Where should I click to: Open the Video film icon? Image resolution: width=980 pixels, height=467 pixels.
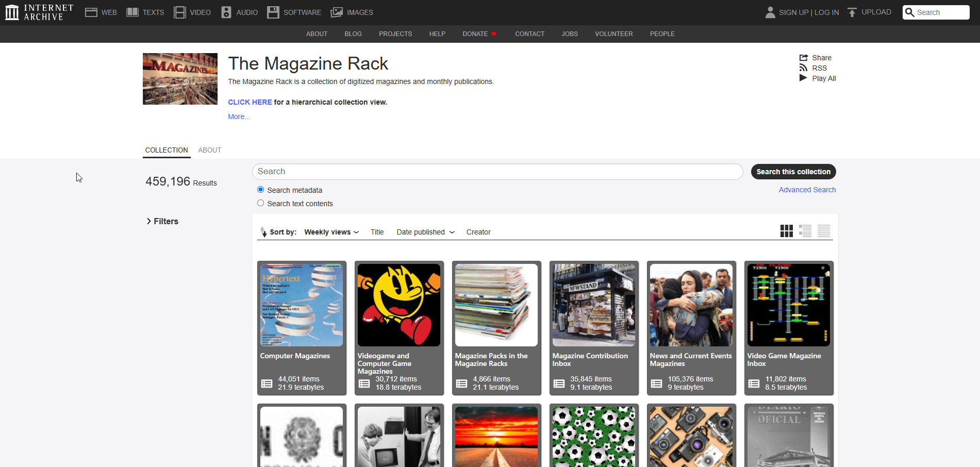click(179, 12)
